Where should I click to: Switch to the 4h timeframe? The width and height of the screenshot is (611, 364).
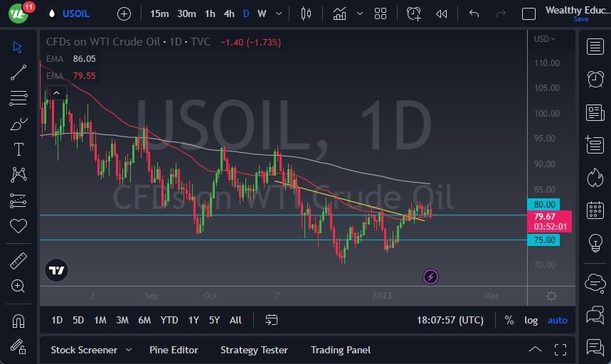tap(229, 14)
